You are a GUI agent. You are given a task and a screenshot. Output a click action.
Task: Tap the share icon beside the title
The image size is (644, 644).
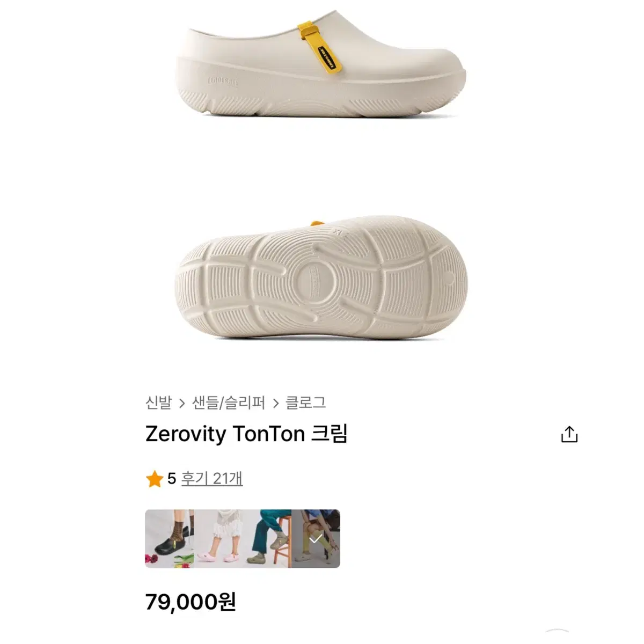[x=569, y=434]
